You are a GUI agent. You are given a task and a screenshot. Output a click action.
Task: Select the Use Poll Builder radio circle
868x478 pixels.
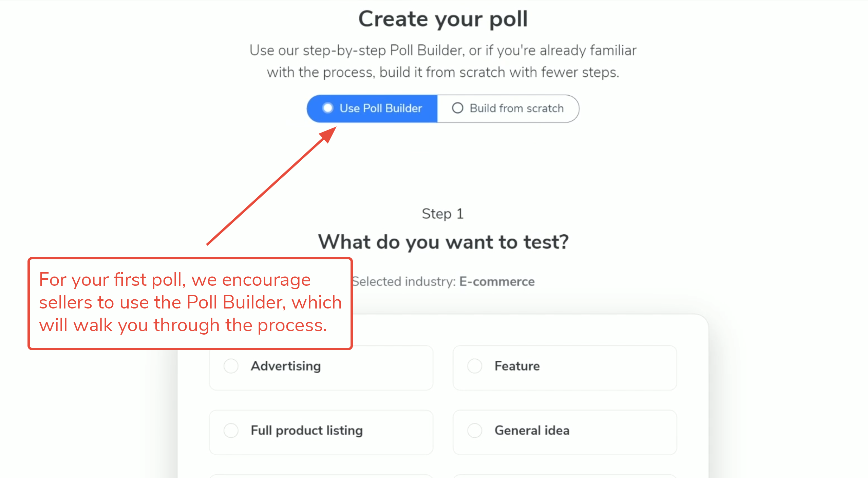[328, 108]
